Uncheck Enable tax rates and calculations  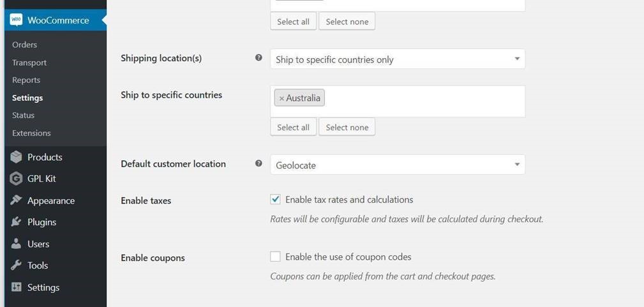276,200
